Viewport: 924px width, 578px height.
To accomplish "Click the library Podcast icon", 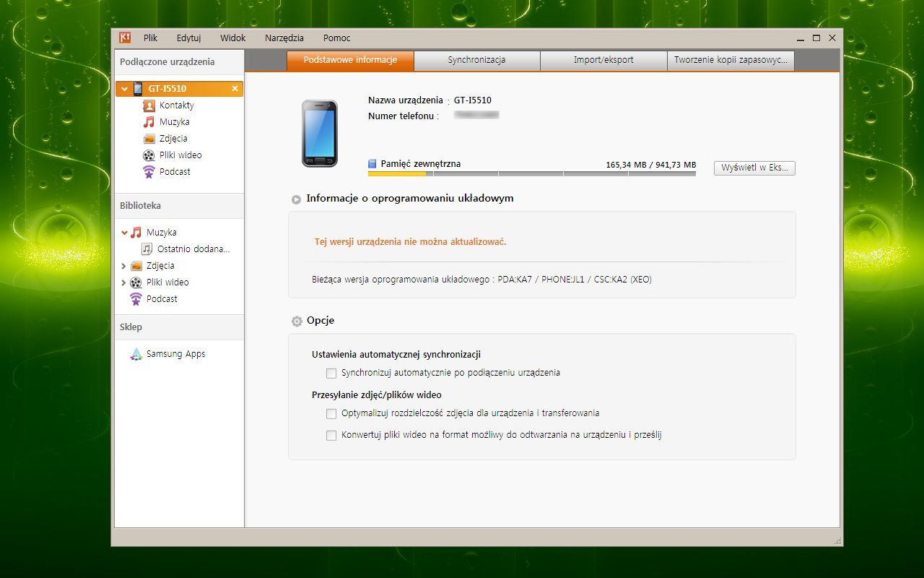I will [x=136, y=299].
